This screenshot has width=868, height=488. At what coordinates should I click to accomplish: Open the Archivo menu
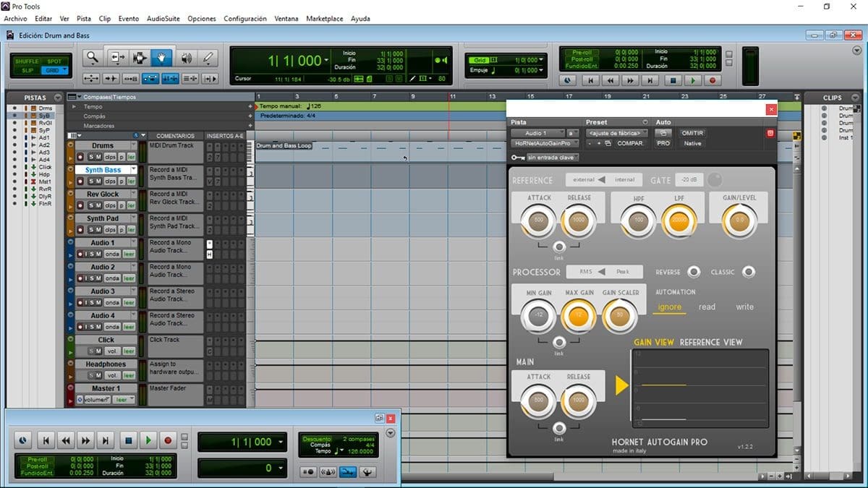tap(16, 19)
